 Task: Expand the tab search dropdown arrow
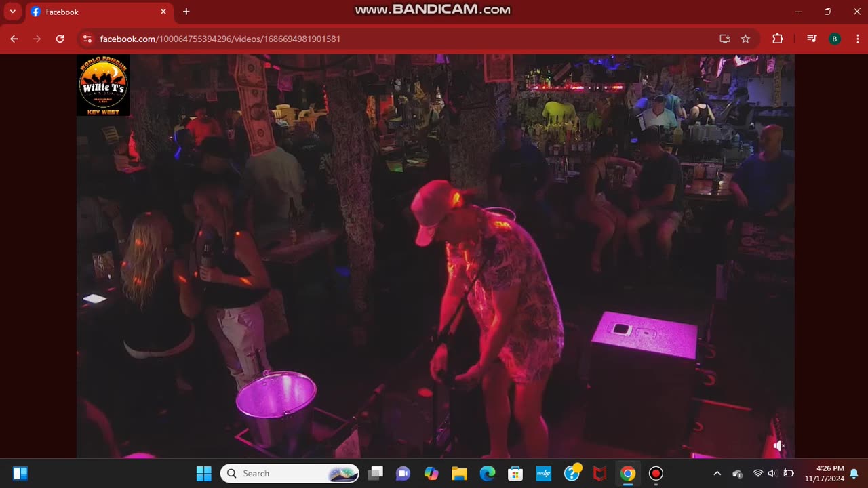[x=12, y=12]
